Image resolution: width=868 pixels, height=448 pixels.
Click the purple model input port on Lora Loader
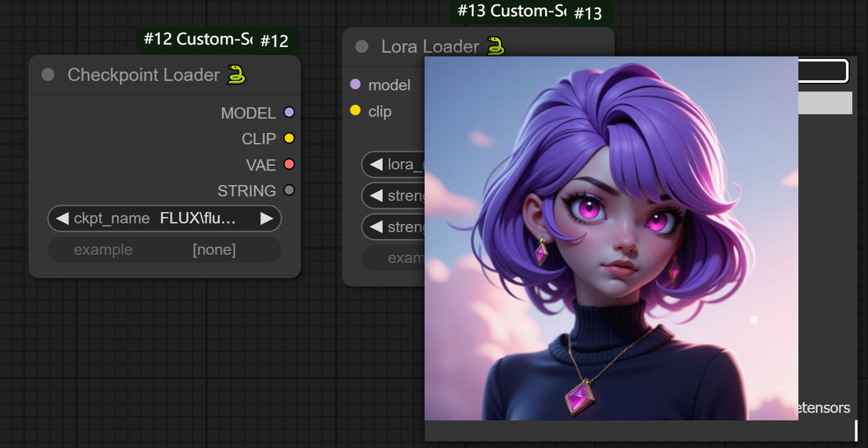click(355, 84)
